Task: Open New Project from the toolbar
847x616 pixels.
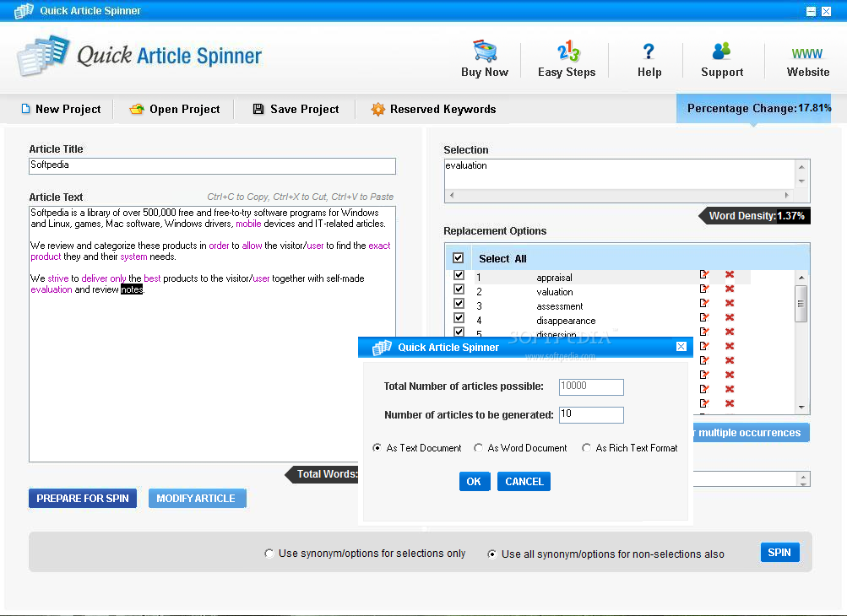Action: click(x=61, y=109)
